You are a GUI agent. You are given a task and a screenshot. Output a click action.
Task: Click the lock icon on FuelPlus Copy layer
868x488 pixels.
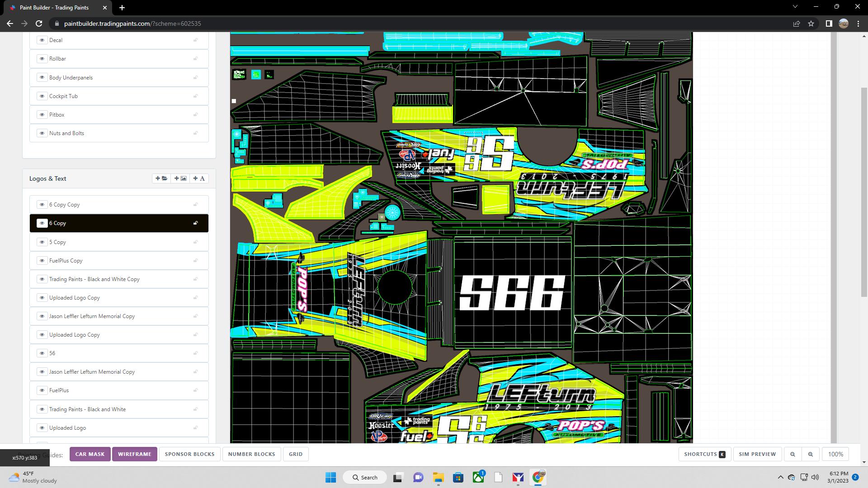[196, 260]
